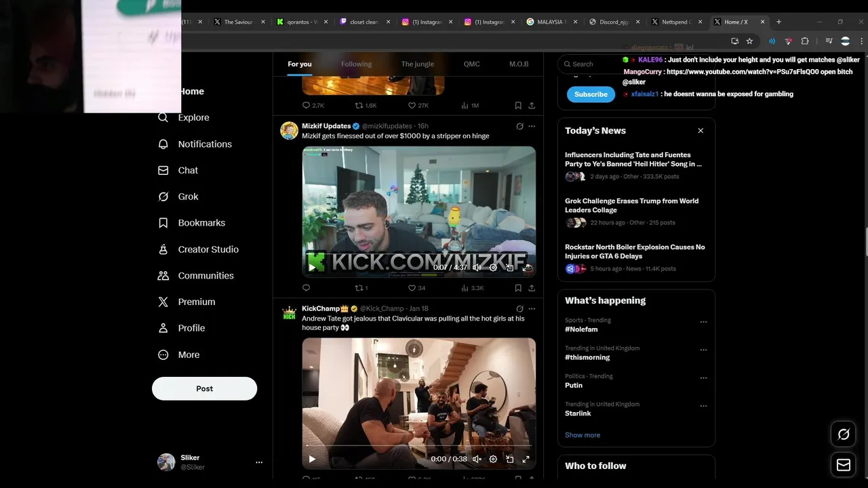Picture-in-picture the KickChamp video
868x488 pixels.
point(509,459)
